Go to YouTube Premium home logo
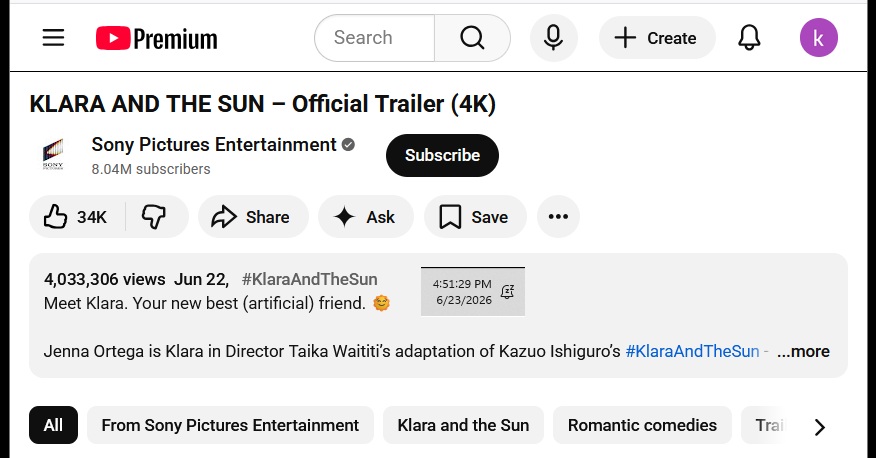The width and height of the screenshot is (876, 458). (156, 39)
